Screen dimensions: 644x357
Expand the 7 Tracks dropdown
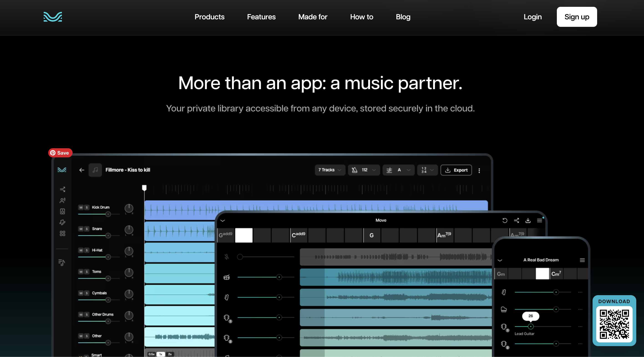(x=330, y=170)
